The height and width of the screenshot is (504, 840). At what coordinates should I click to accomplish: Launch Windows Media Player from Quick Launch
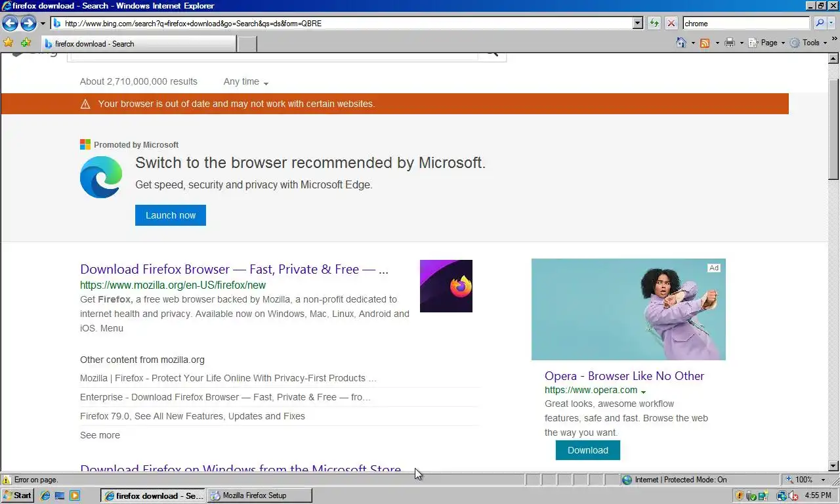click(x=74, y=495)
